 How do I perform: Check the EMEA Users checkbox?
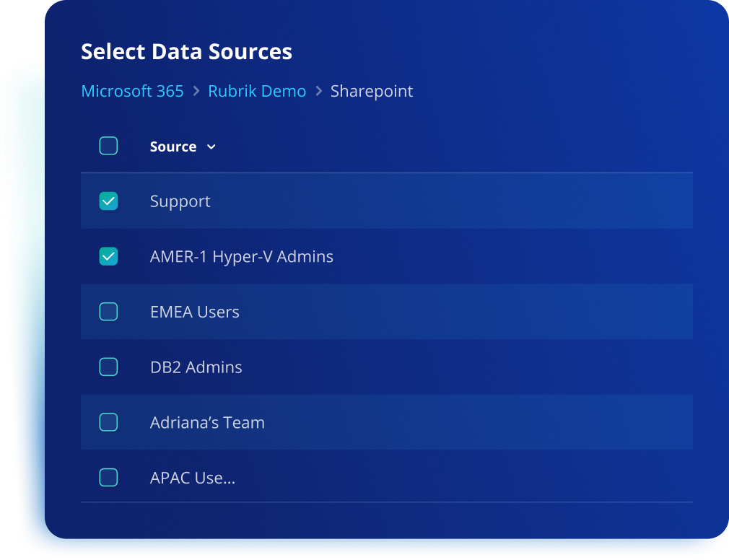pos(108,312)
